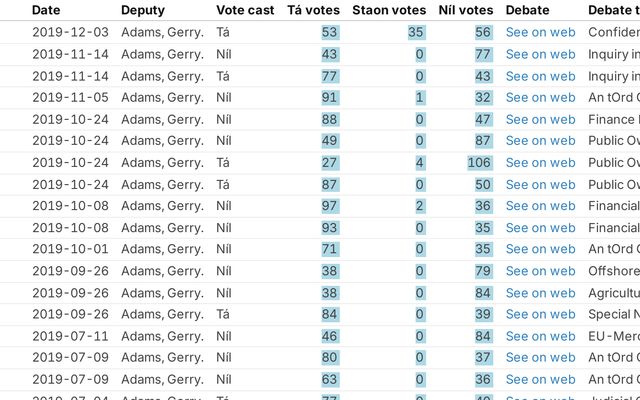Click the Debate column header
This screenshot has width=640, height=400.
click(527, 10)
